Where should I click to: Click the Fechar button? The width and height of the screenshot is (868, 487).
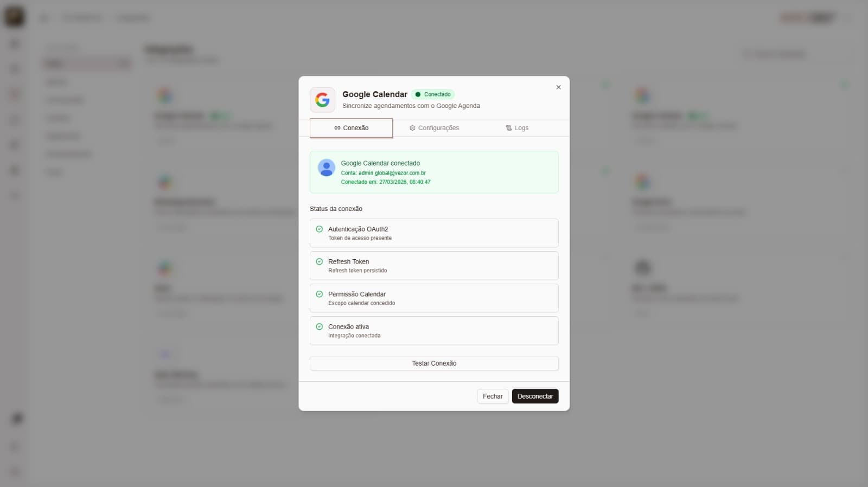tap(493, 396)
